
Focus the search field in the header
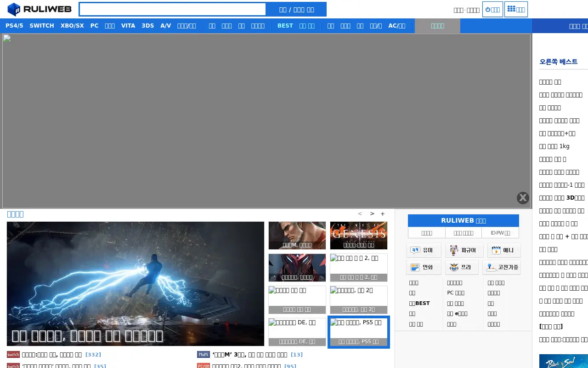173,9
